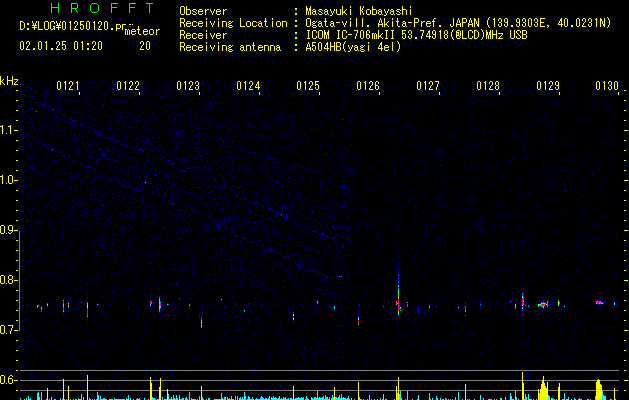Click the 0.8 kHz frequency axis label
Image resolution: width=629 pixels, height=400 pixels.
pos(8,280)
